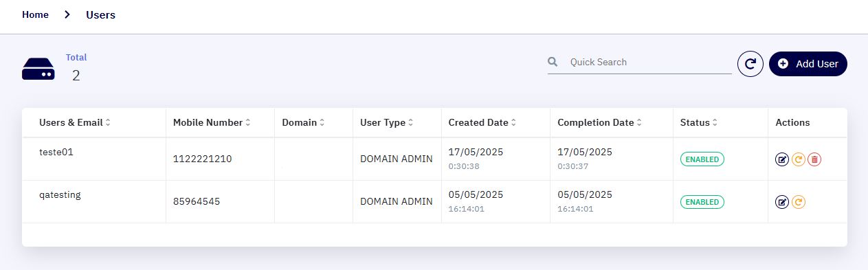Click completion time 0:30:37
Screen dimensions: 868x270
point(573,166)
